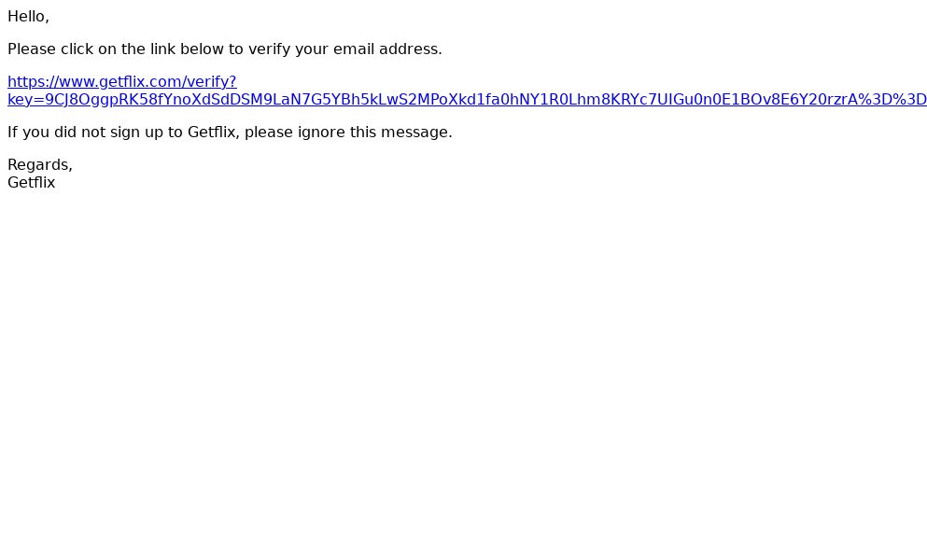The height and width of the screenshot is (560, 927).
Task: Click the "Regards," closing line
Action: click(x=40, y=164)
